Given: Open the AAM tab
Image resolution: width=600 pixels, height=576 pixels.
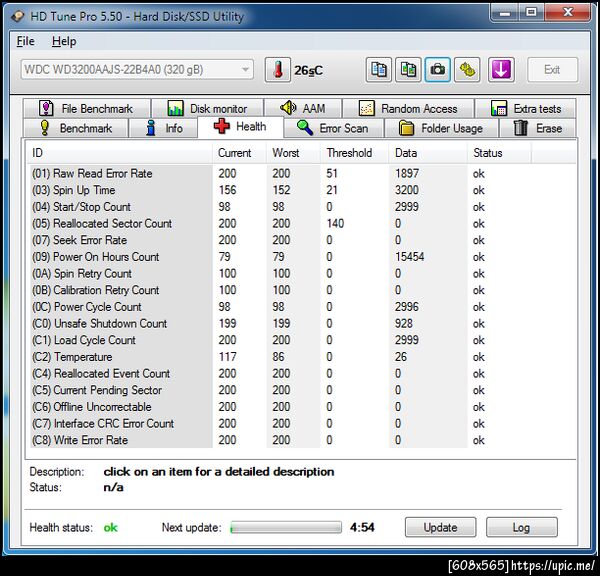Looking at the screenshot, I should tap(303, 108).
